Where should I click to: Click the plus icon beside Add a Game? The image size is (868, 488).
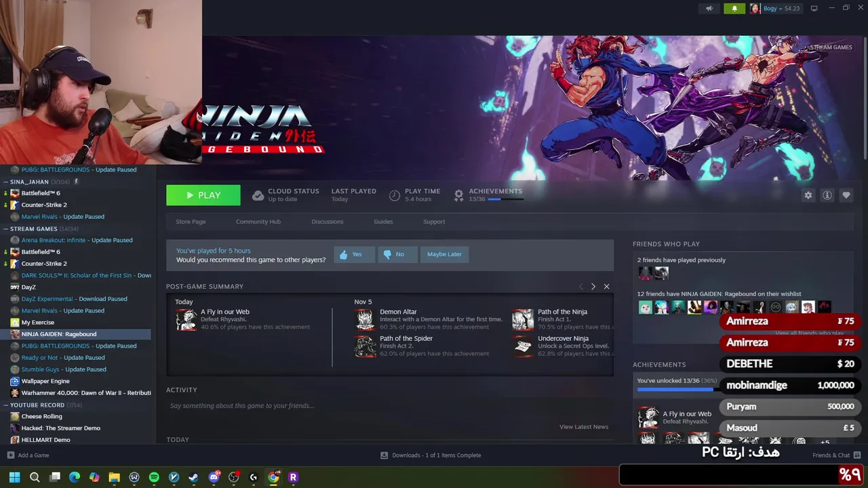click(x=10, y=455)
